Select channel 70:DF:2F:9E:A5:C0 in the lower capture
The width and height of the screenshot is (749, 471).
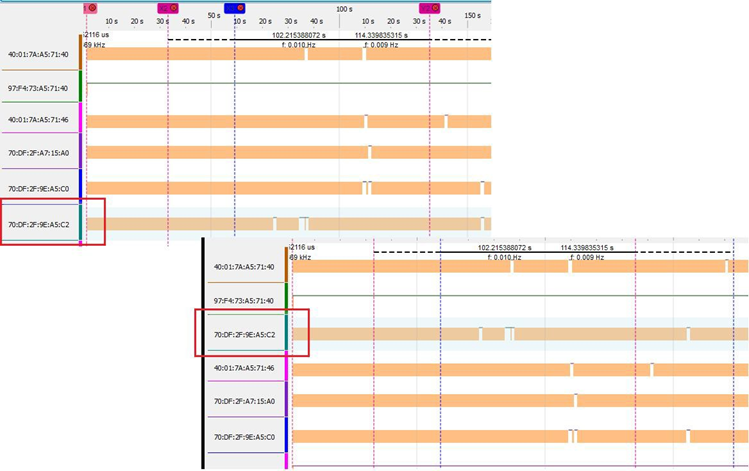click(244, 437)
